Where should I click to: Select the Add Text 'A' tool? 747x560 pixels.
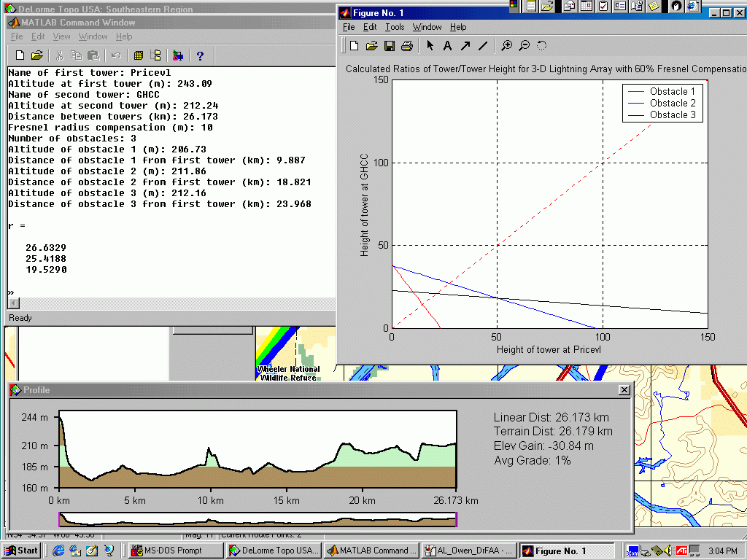pos(447,46)
